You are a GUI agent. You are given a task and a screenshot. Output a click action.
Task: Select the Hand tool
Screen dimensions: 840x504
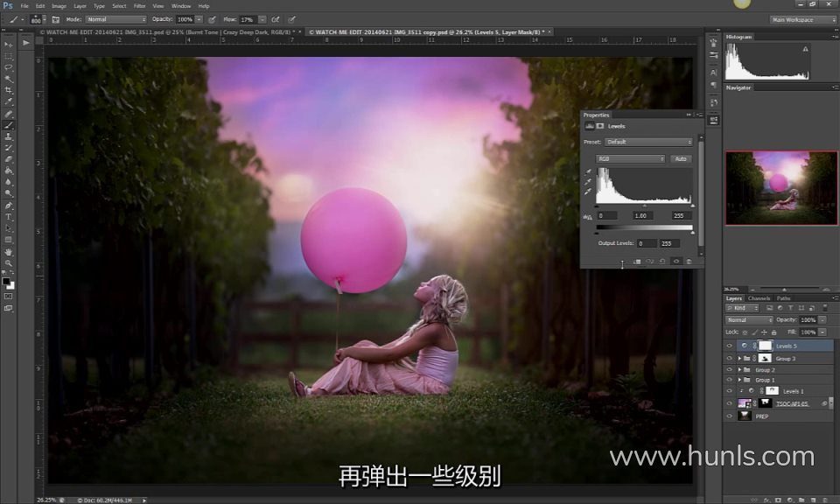[x=8, y=252]
